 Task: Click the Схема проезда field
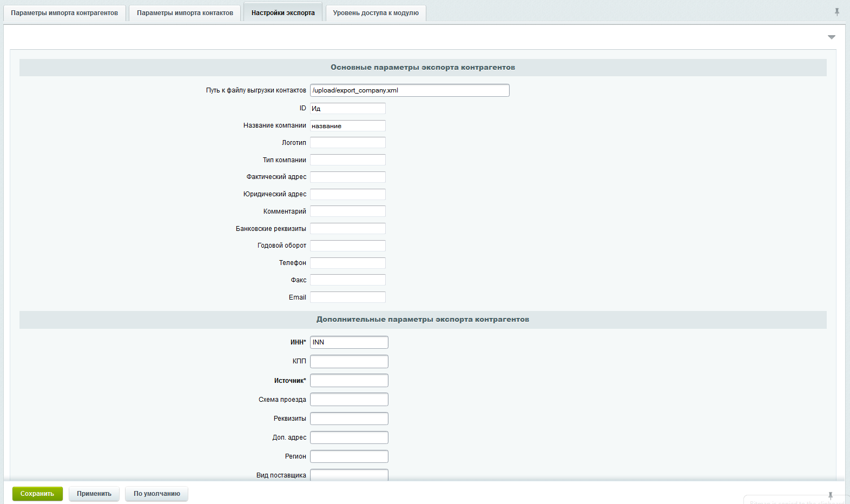[x=349, y=400]
